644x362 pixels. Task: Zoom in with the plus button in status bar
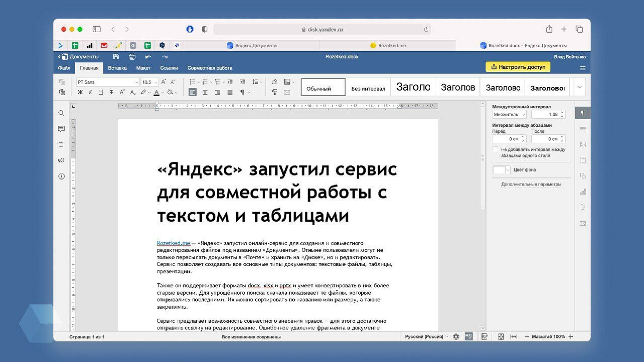[x=571, y=336]
